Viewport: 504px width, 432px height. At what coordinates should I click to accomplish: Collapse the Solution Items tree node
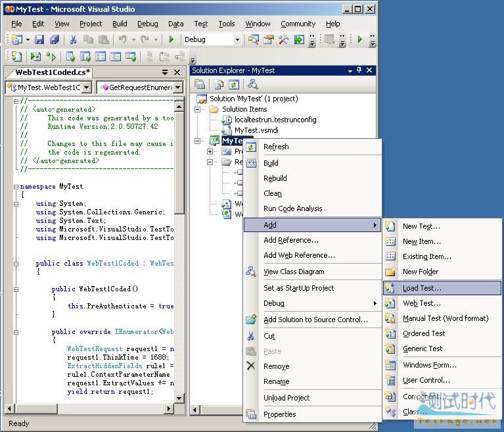coord(196,109)
